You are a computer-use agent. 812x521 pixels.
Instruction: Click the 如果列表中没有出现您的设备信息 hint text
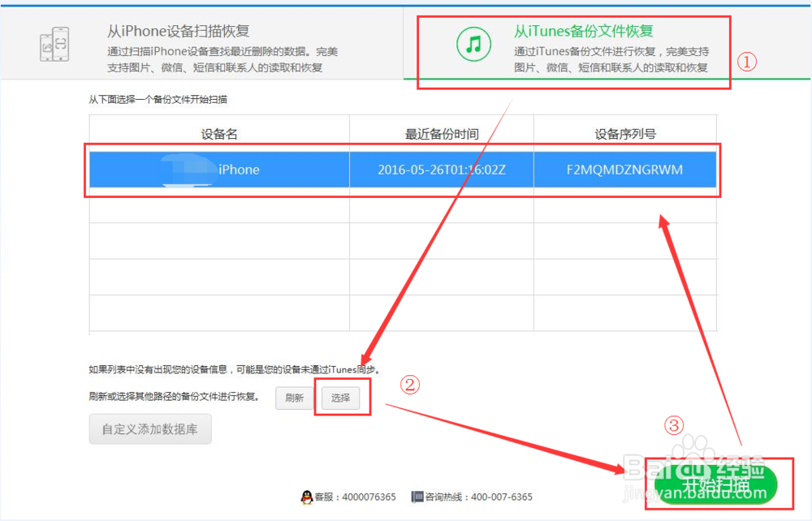click(235, 369)
